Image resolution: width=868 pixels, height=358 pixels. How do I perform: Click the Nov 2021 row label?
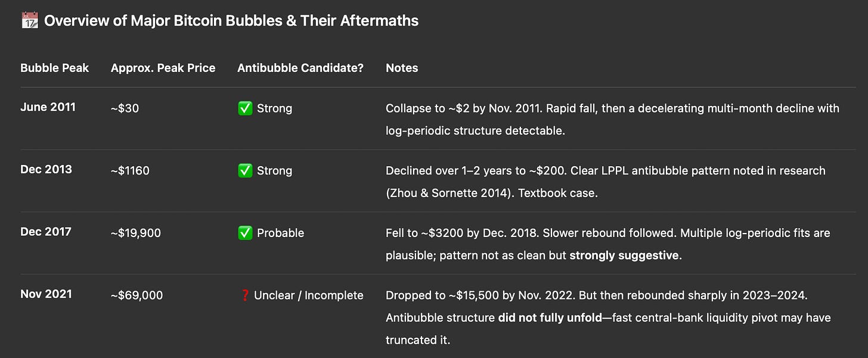46,294
